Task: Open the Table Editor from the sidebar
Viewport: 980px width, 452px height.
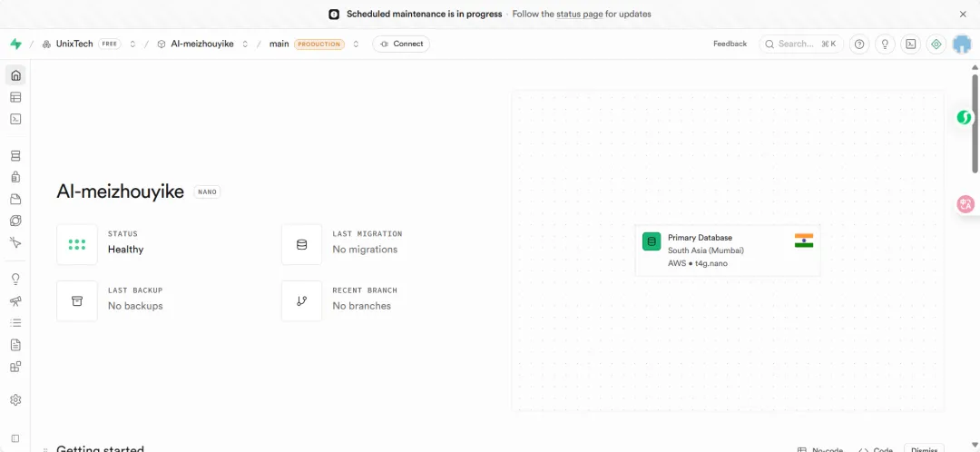Action: click(x=15, y=97)
